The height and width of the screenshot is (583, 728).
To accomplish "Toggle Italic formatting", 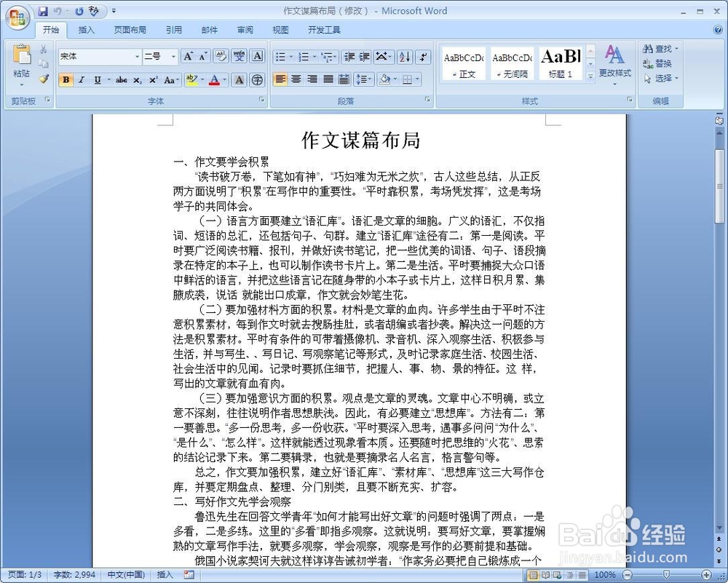I will pyautogui.click(x=82, y=80).
